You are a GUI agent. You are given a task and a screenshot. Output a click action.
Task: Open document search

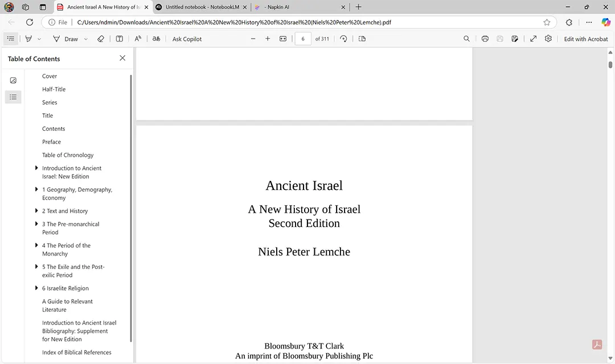pyautogui.click(x=466, y=39)
